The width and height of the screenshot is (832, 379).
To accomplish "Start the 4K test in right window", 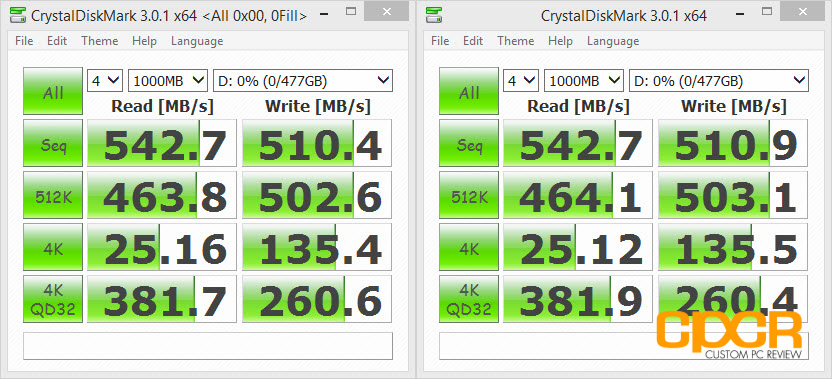I will (x=469, y=247).
